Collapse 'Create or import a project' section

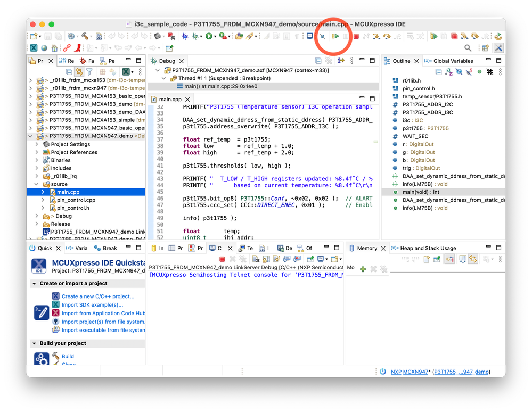[34, 284]
